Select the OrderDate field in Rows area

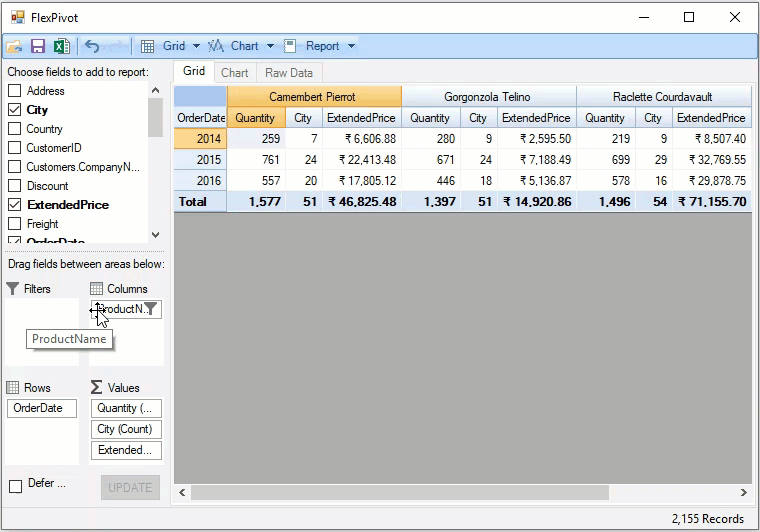(42, 408)
